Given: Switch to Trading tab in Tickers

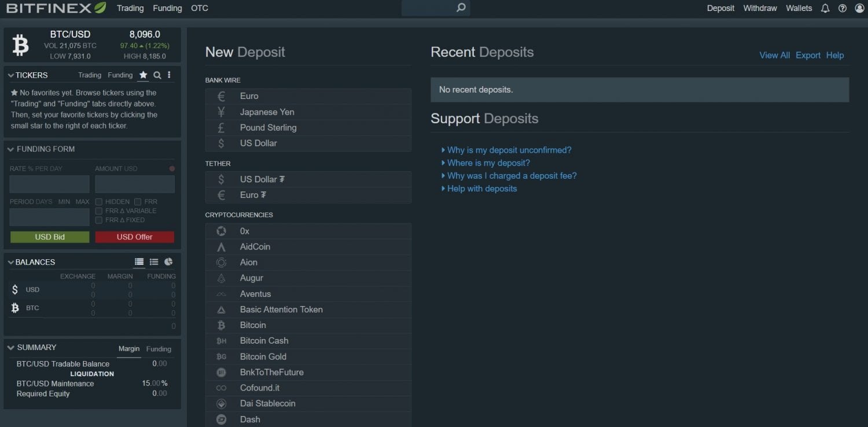Looking at the screenshot, I should [x=90, y=75].
